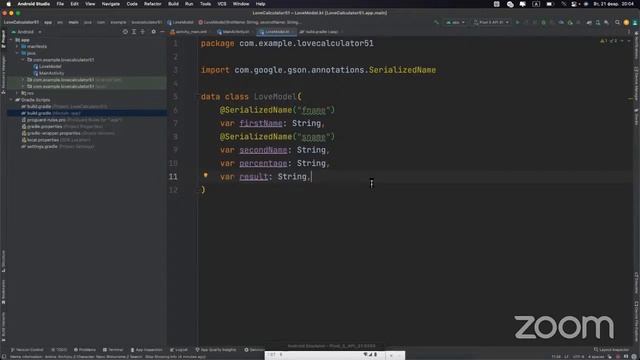Click the collapse all icon in Project panel
The height and width of the screenshot is (360, 640).
(x=142, y=31)
